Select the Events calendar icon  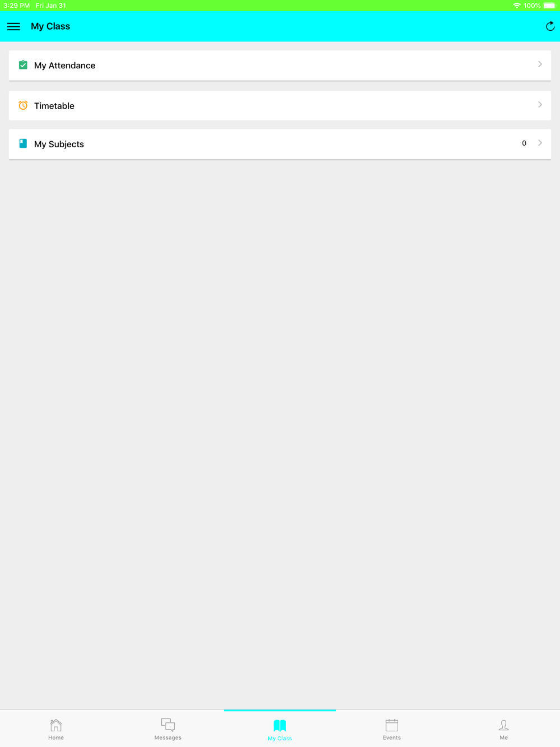392,725
